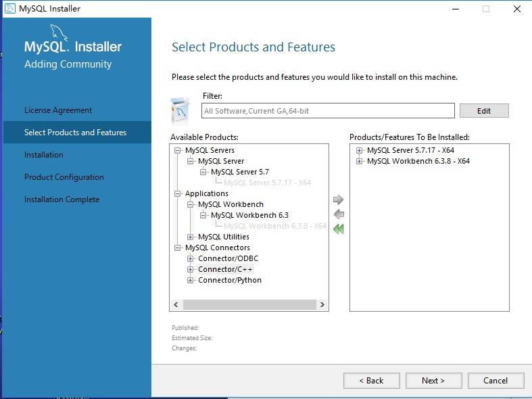Click the Next > button
Image resolution: width=532 pixels, height=399 pixels.
point(433,381)
